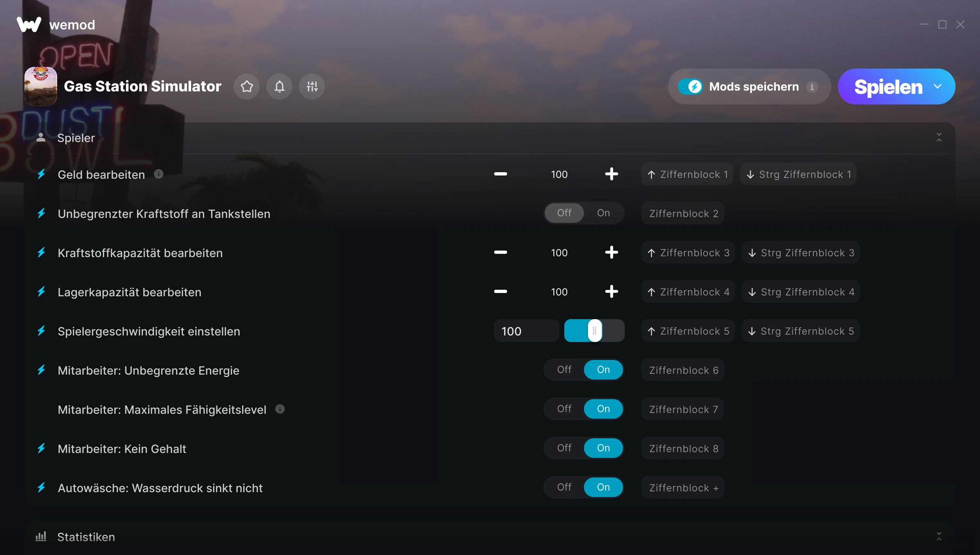The width and height of the screenshot is (980, 555).
Task: Change the Ziffernblock 2 hotkey binding
Action: [683, 213]
